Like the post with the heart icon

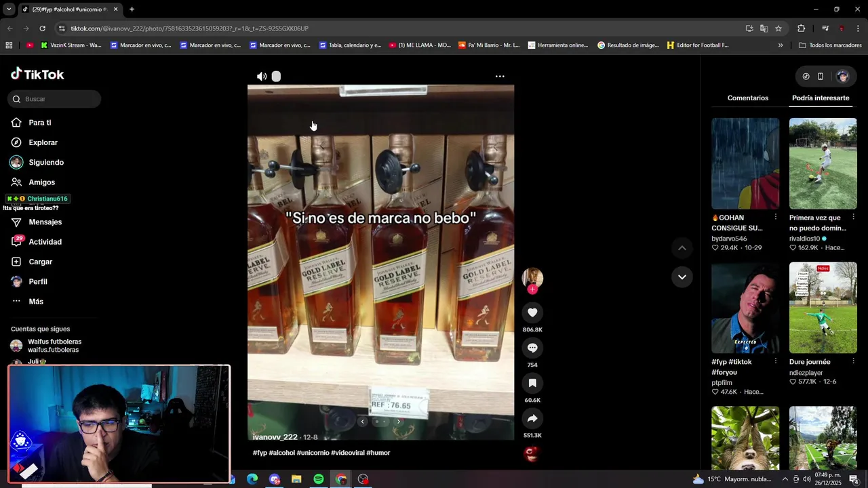[x=532, y=312]
